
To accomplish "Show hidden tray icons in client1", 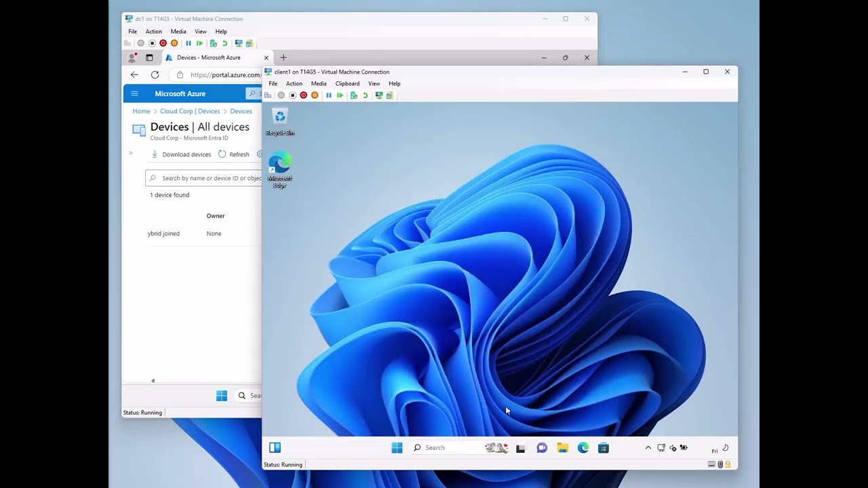I will 648,448.
